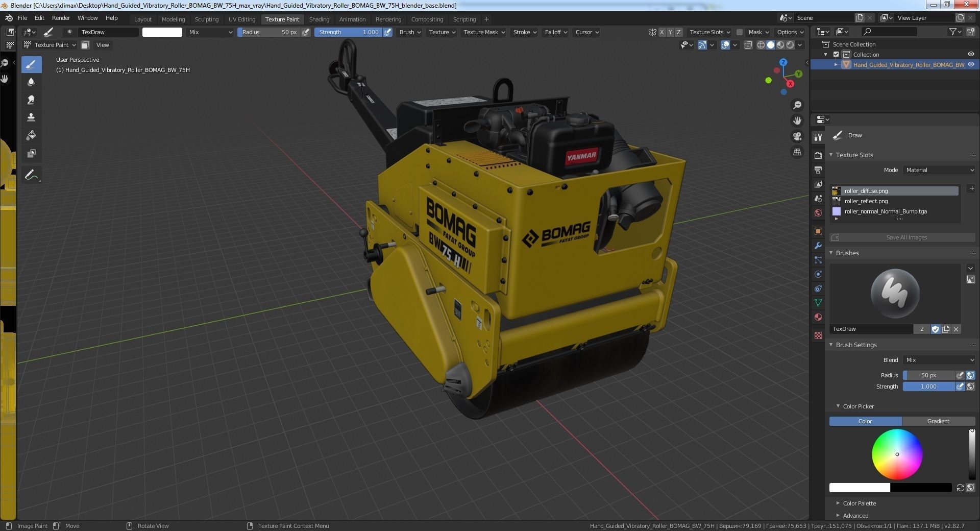The image size is (980, 531).
Task: Open the World properties tab
Action: click(818, 212)
